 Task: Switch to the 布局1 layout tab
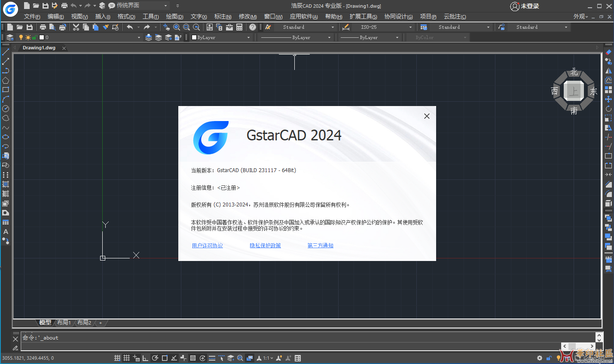[64, 322]
